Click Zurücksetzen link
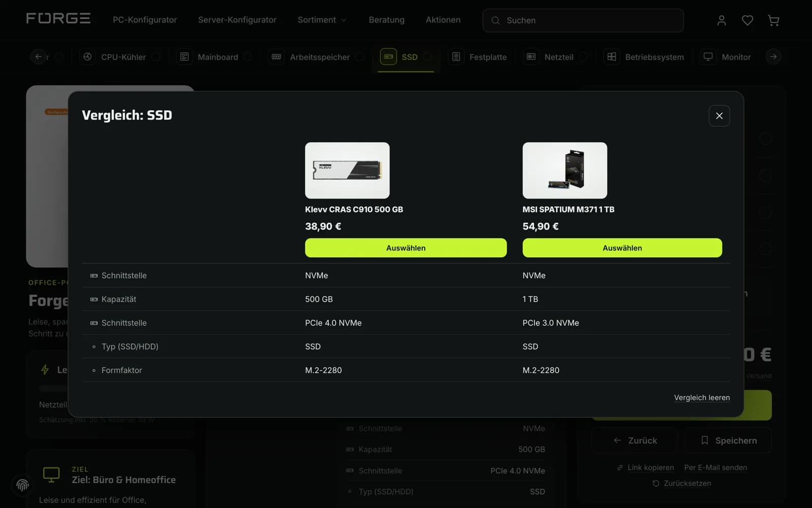812x508 pixels. pyautogui.click(x=682, y=483)
